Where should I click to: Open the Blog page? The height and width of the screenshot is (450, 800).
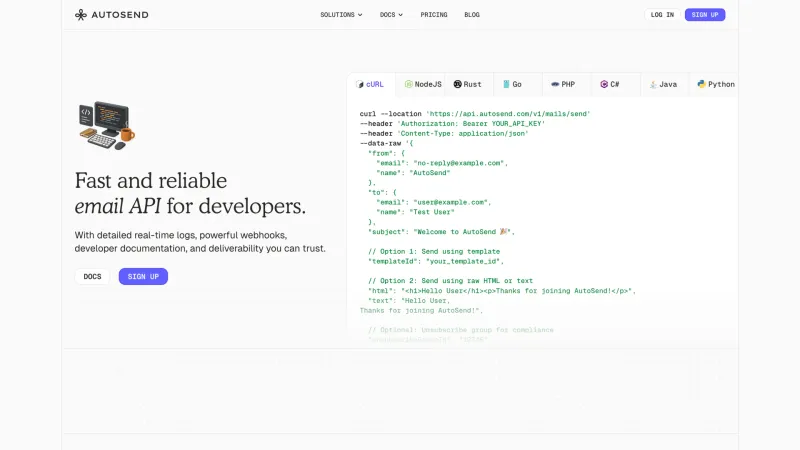(x=472, y=15)
